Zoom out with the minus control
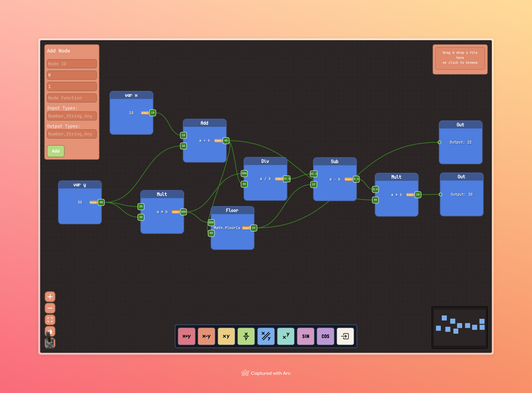Viewport: 532px width, 393px height. (50, 308)
